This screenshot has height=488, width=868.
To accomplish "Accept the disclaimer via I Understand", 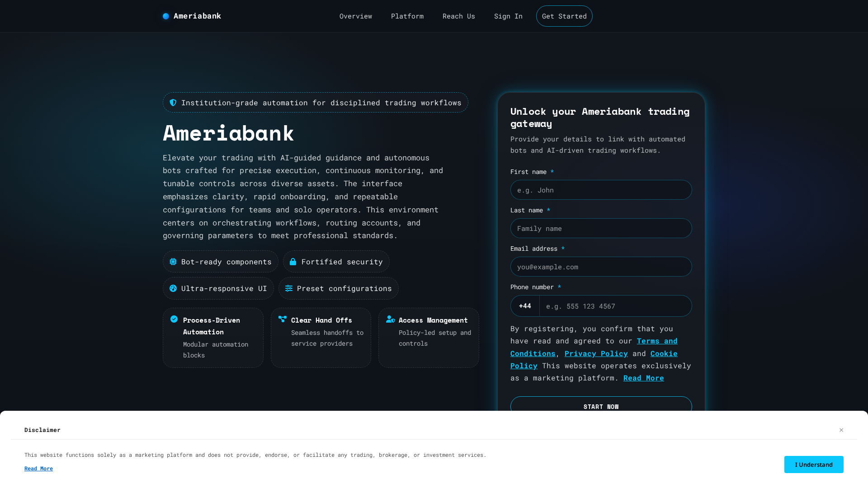I will coord(813,465).
